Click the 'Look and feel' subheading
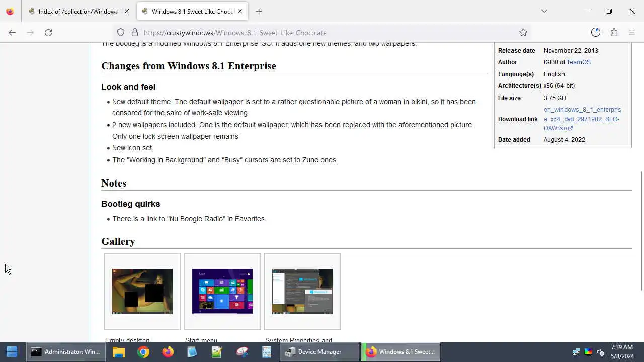 tap(128, 87)
